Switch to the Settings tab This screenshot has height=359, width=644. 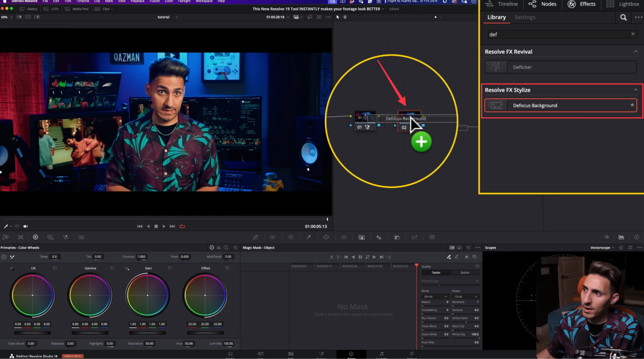524,17
